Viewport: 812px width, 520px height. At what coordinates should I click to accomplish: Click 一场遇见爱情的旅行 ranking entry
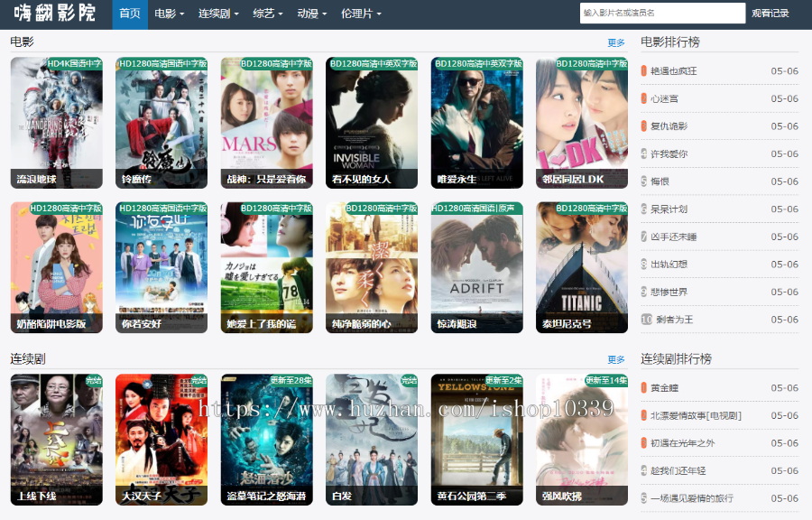(x=692, y=498)
